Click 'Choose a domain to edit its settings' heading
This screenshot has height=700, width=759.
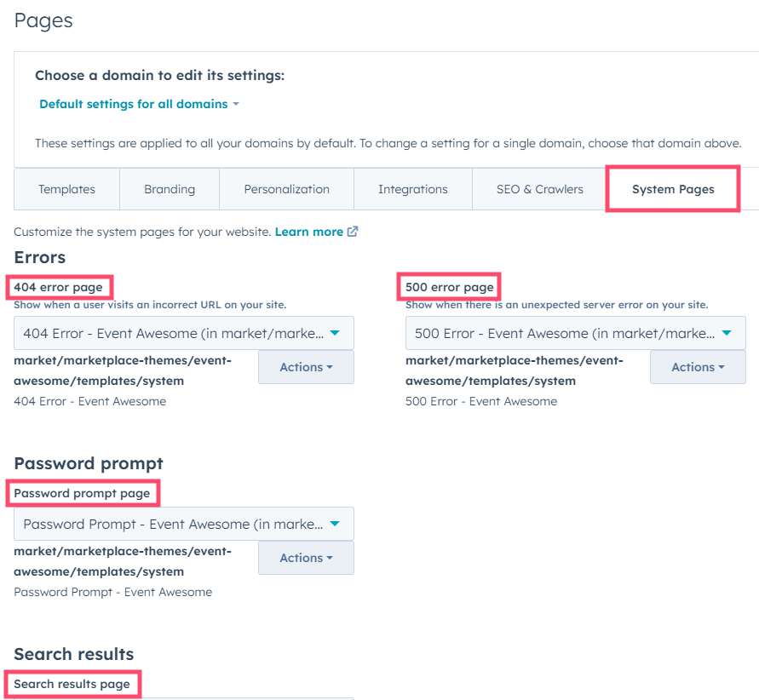[160, 76]
